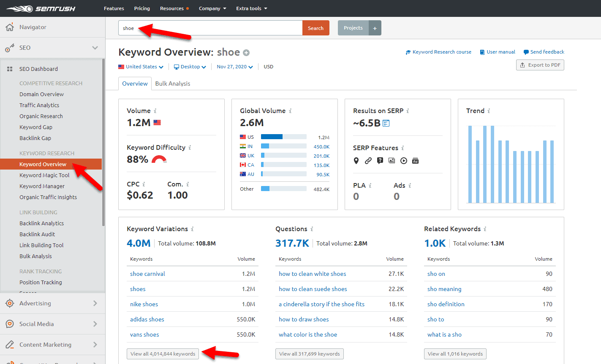This screenshot has height=364, width=601.
Task: Click the people also ask SERP icon
Action: coord(380,161)
